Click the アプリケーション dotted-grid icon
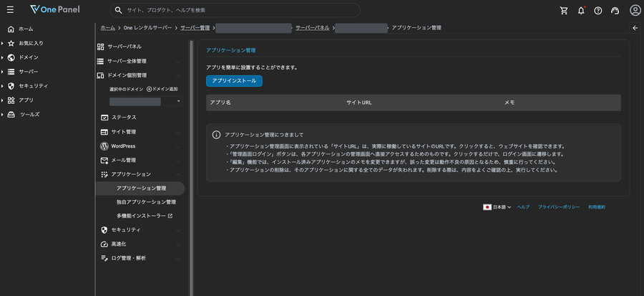 click(104, 175)
